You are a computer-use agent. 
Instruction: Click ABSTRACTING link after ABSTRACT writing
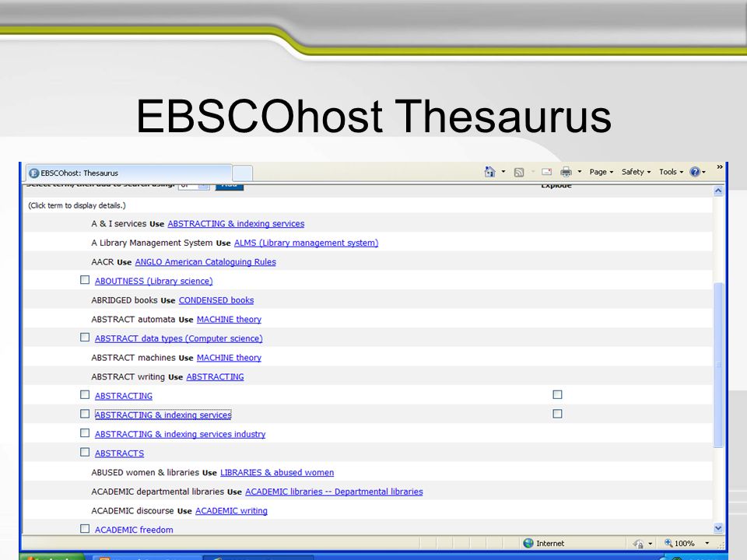pyautogui.click(x=215, y=376)
